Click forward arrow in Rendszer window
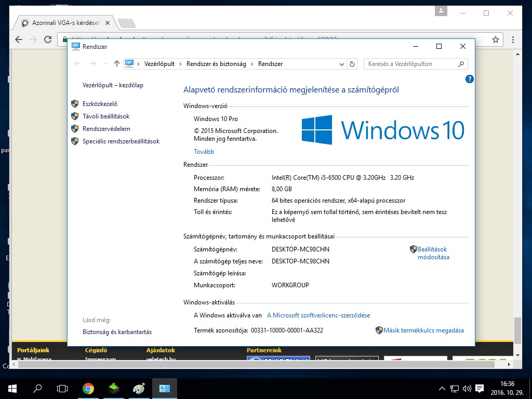The height and width of the screenshot is (399, 532). pos(92,63)
